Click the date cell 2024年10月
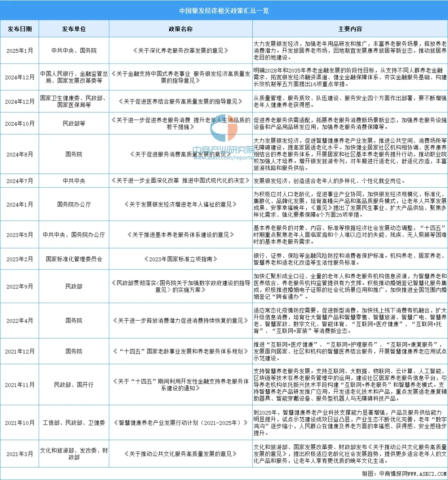This screenshot has height=480, width=448. (x=19, y=124)
